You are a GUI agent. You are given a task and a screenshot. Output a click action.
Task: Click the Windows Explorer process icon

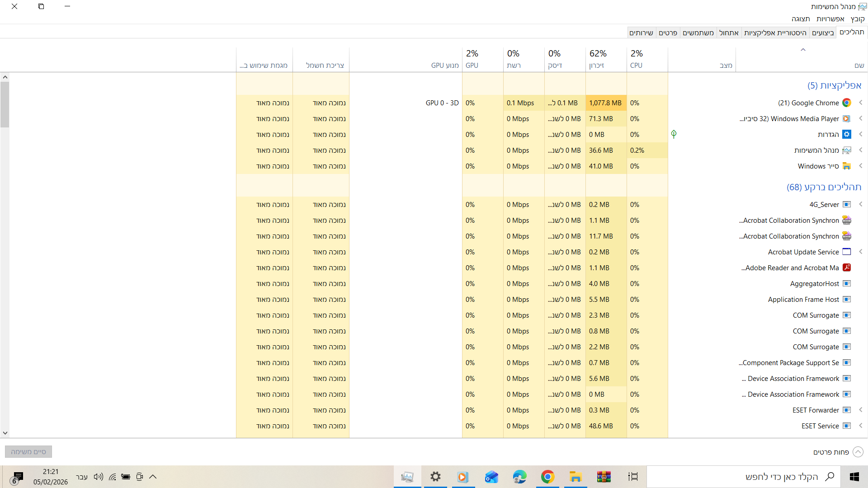click(846, 166)
